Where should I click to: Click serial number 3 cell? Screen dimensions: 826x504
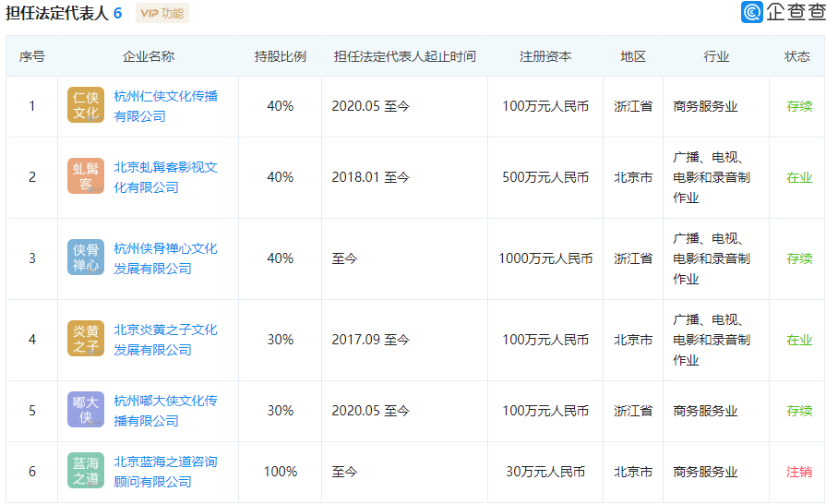[32, 258]
